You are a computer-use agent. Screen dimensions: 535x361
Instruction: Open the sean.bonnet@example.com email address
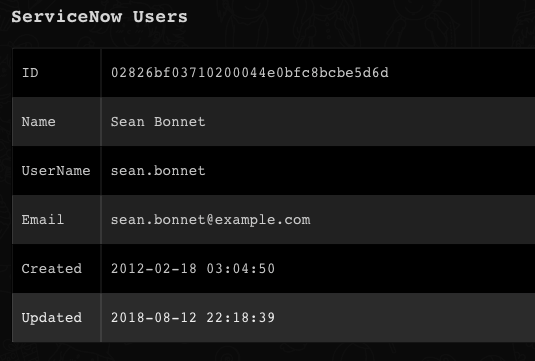[x=211, y=220]
